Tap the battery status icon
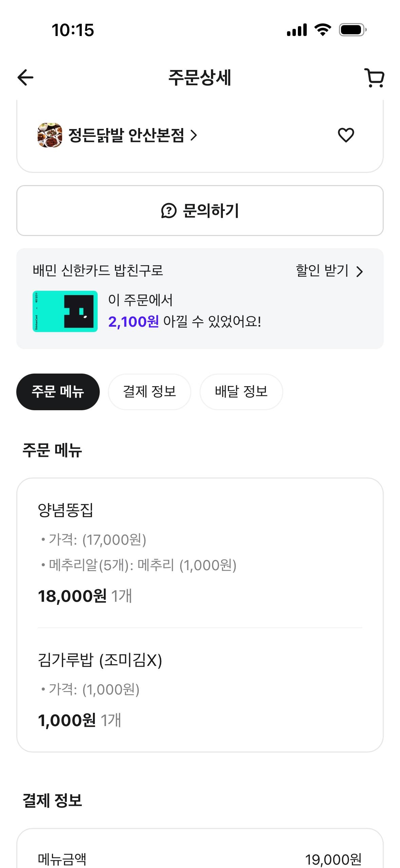The image size is (400, 868). click(353, 30)
